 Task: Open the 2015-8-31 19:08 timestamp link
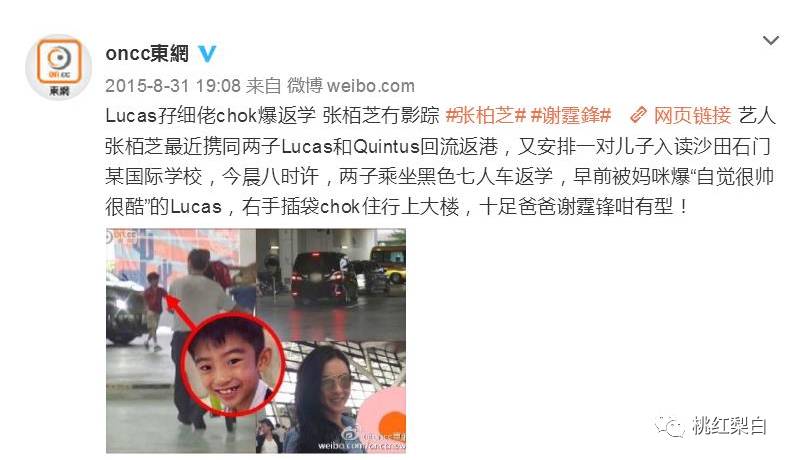click(172, 86)
